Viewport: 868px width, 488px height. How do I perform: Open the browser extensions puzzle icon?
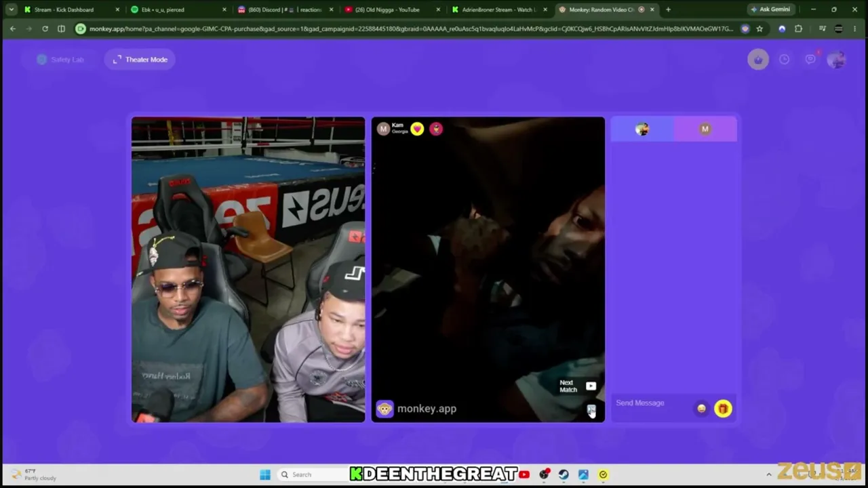click(798, 28)
